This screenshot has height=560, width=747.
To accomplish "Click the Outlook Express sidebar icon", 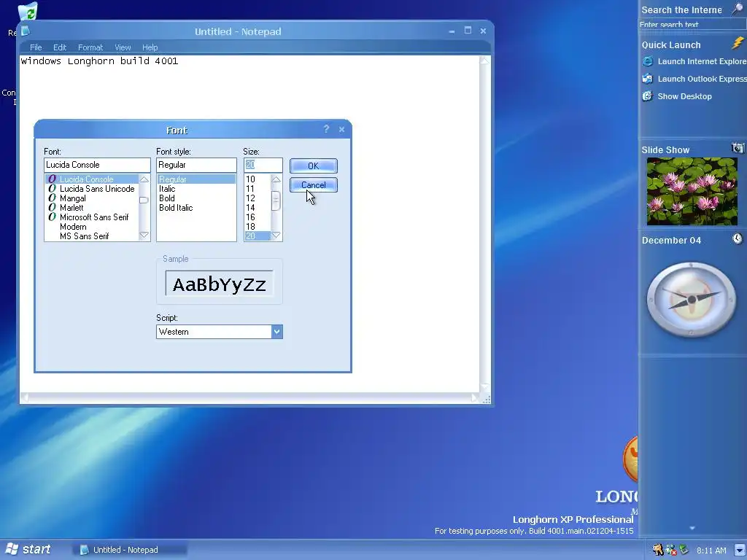I will point(648,79).
